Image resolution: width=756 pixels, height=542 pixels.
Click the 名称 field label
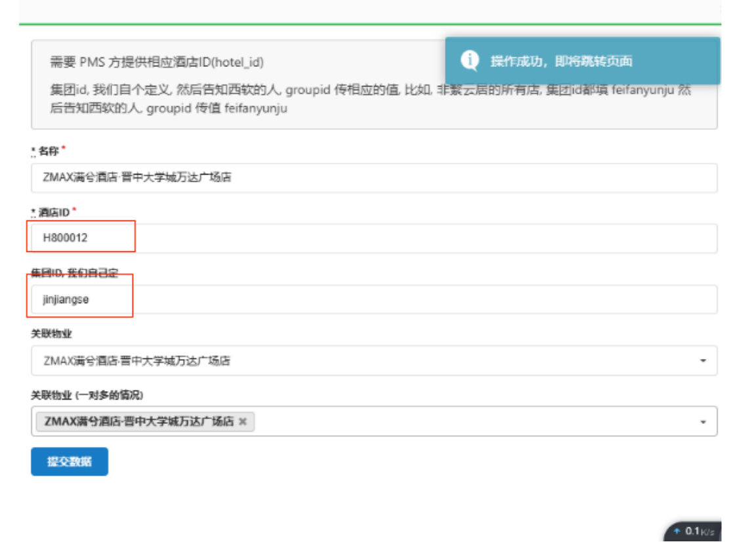[x=48, y=151]
